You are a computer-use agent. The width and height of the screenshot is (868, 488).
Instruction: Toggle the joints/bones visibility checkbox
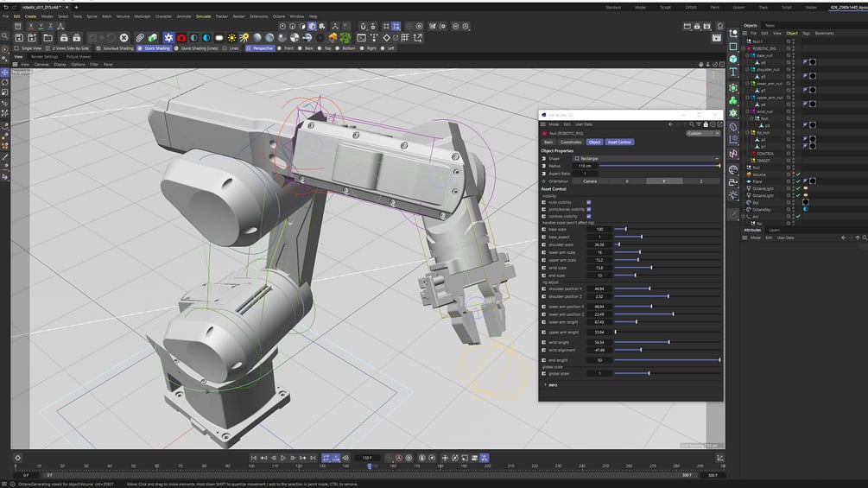(x=589, y=209)
